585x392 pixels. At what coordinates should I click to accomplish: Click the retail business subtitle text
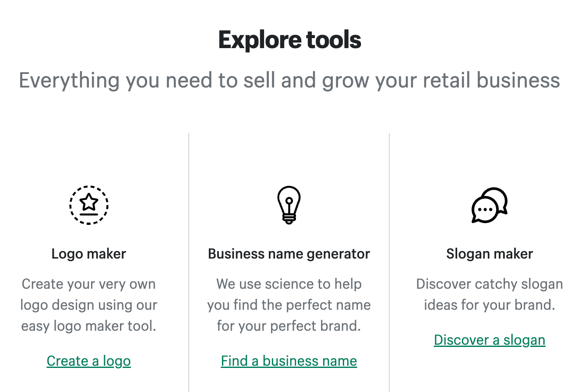click(290, 80)
